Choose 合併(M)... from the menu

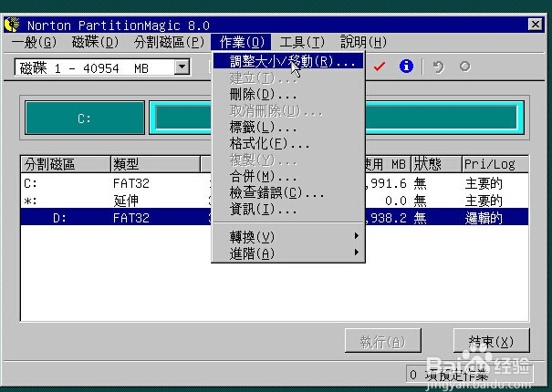tap(288, 176)
